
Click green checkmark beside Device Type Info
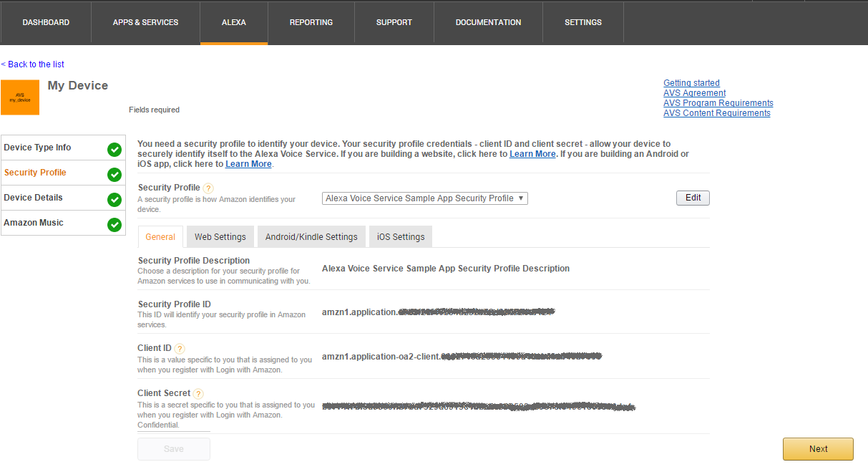pyautogui.click(x=114, y=150)
